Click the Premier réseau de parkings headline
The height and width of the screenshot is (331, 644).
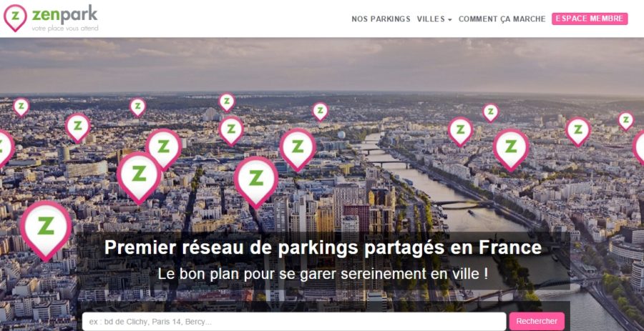click(x=323, y=247)
